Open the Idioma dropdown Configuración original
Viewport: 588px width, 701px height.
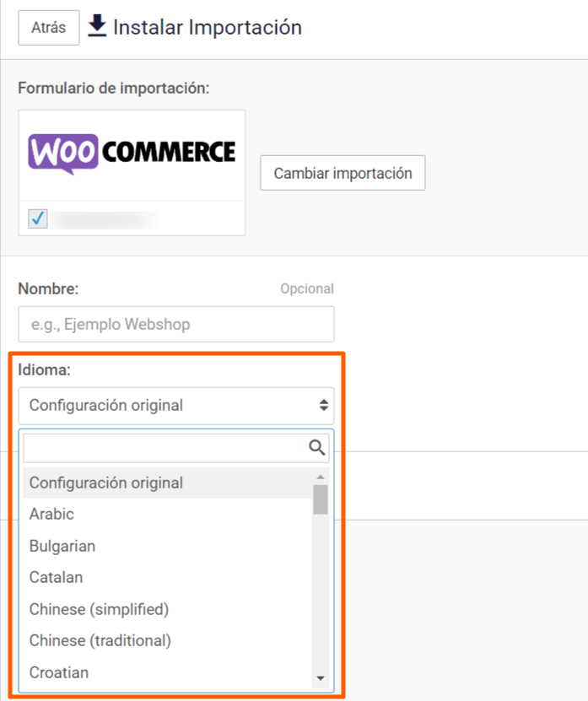(176, 406)
